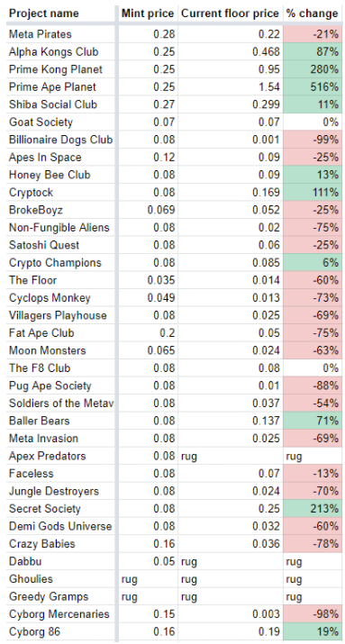
Task: Select the Goat Society 0% cell
Action: click(313, 122)
